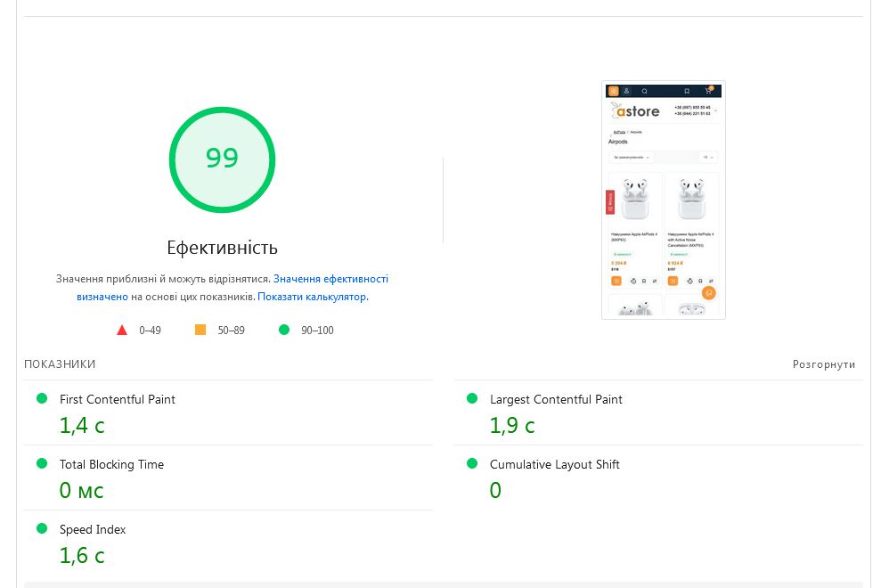Open the astore page screenshot thumbnail
889x588 pixels.
pos(664,200)
